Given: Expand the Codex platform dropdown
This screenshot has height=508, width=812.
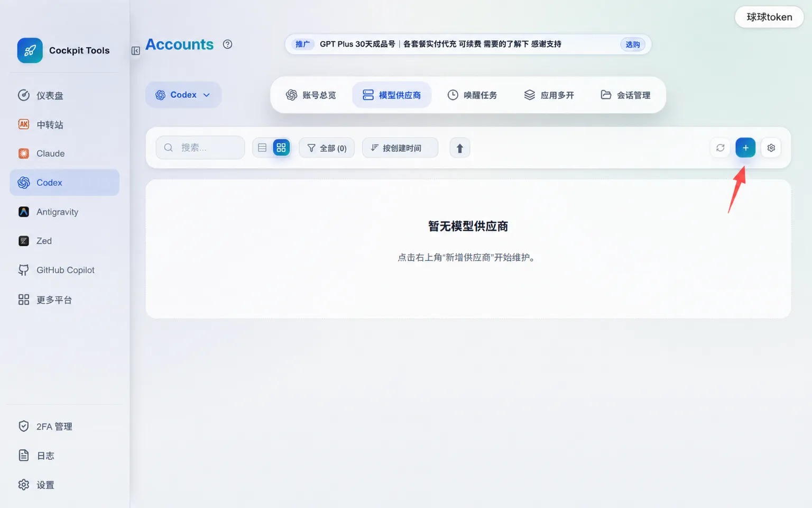Looking at the screenshot, I should click(x=183, y=95).
